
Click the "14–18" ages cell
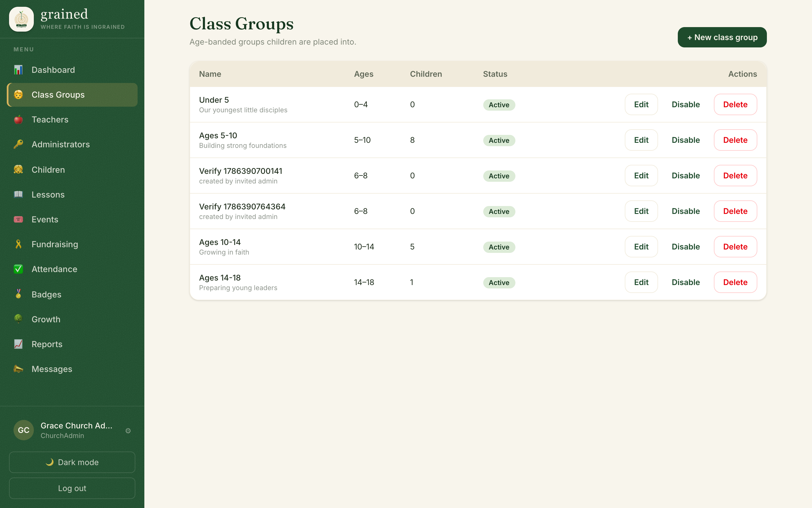tap(364, 283)
